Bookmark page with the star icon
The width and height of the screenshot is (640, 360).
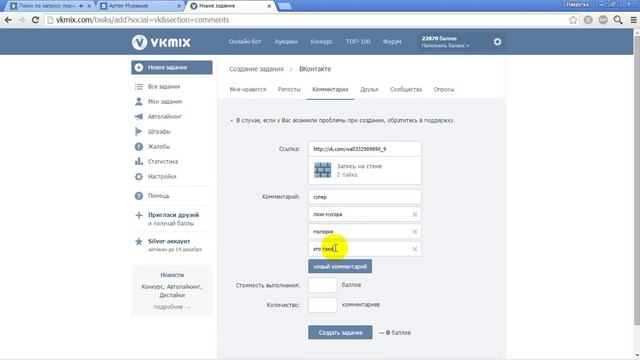(x=573, y=20)
